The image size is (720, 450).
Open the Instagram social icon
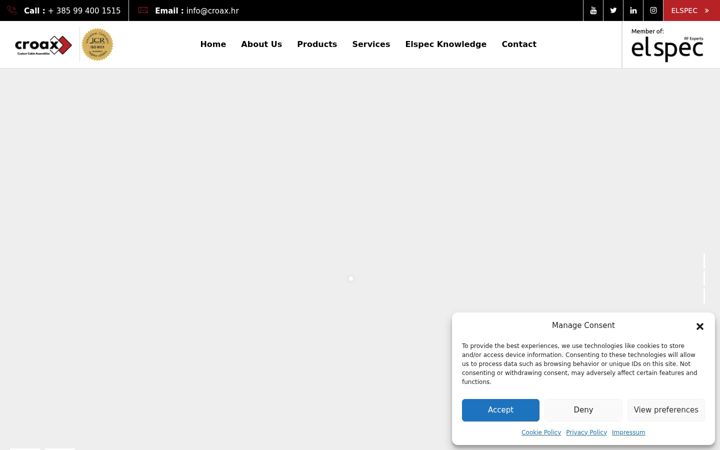(x=653, y=11)
